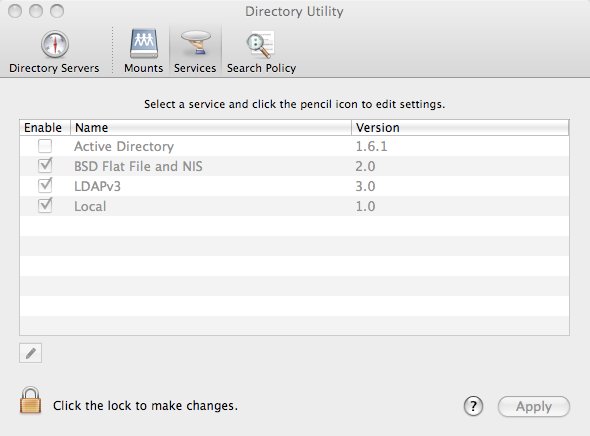Click the pencil edit settings button
590x436 pixels.
click(x=30, y=353)
